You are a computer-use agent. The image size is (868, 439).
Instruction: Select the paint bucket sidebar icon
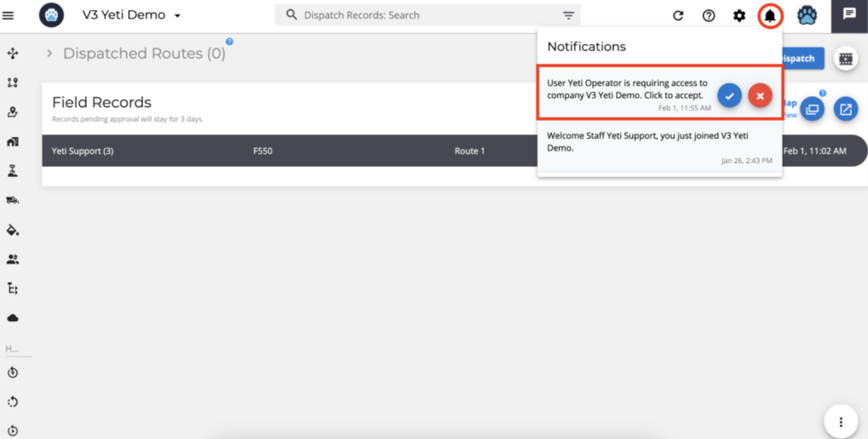13,230
